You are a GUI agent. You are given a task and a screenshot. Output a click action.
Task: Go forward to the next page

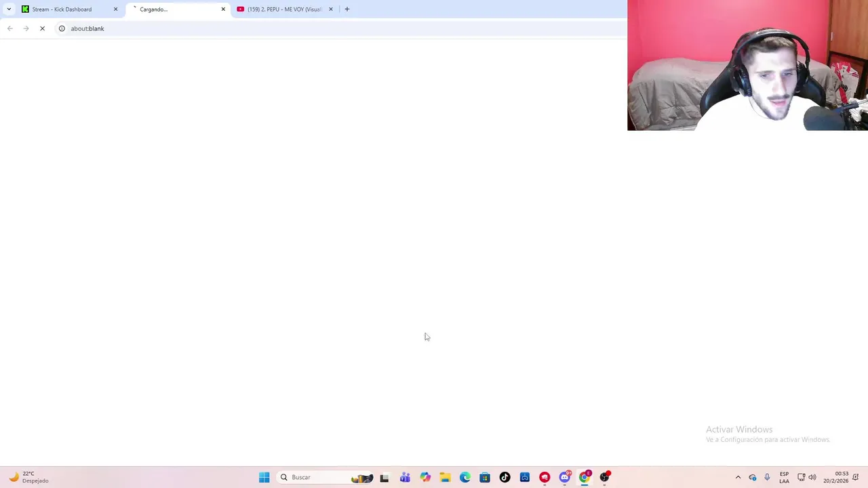pyautogui.click(x=26, y=28)
